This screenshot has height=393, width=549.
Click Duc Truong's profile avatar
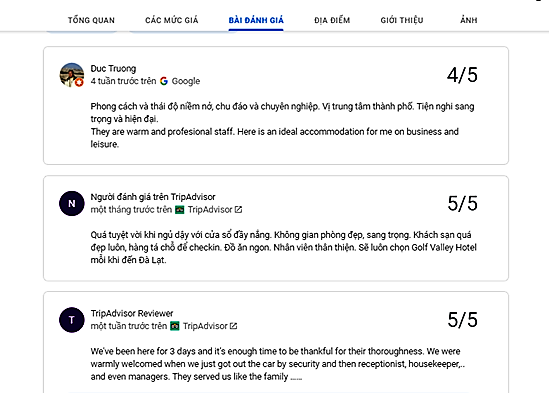[x=72, y=75]
